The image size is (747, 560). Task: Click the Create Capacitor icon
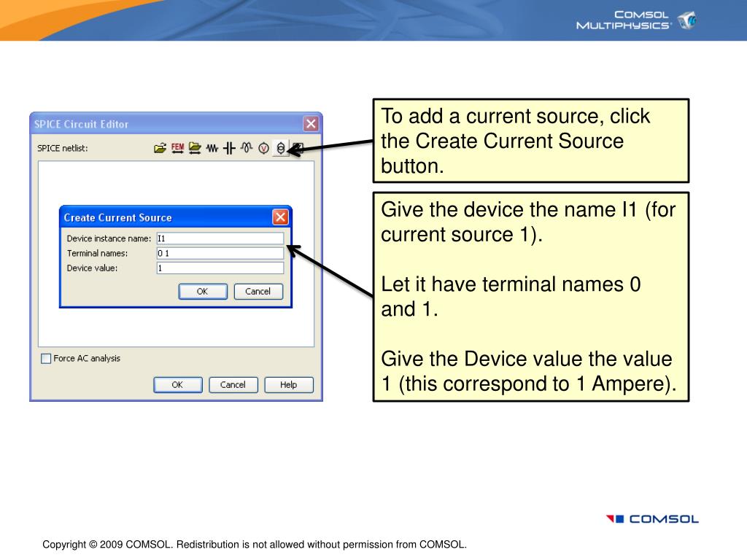(x=229, y=148)
